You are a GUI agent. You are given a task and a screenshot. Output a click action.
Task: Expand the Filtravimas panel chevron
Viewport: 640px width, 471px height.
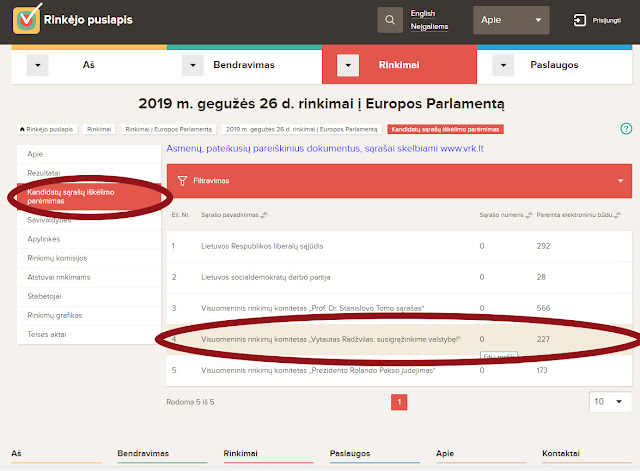click(620, 181)
